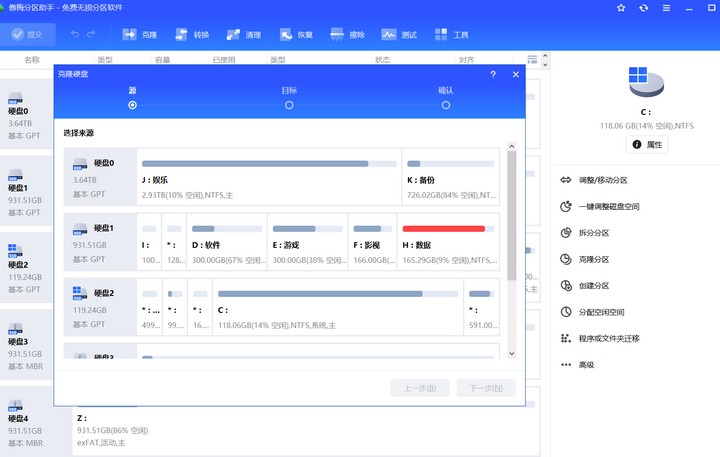Choose 拆分分区 (Split Partition) in side panel
The height and width of the screenshot is (457, 720).
593,233
